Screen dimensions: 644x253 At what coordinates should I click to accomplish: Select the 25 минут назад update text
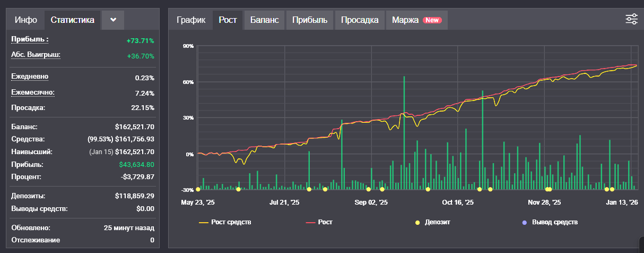click(x=129, y=227)
